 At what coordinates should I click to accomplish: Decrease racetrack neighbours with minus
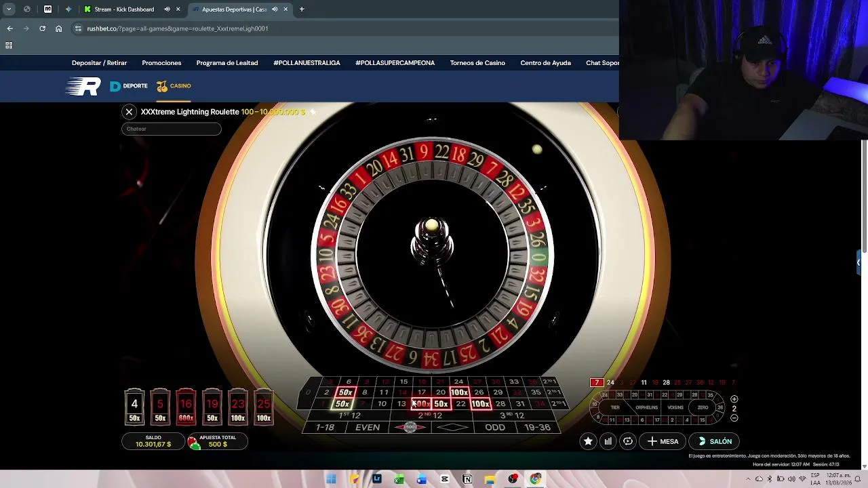click(x=734, y=418)
